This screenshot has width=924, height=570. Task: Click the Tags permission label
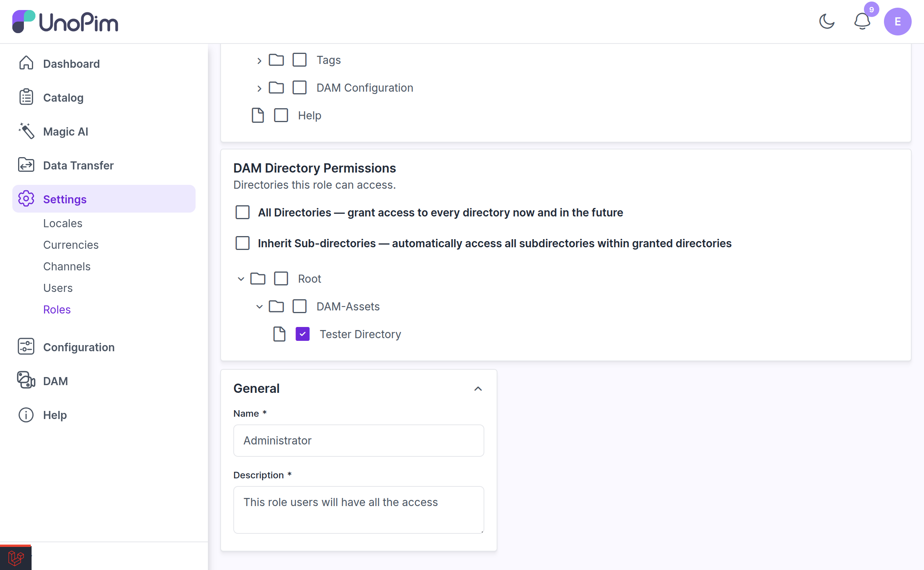(329, 60)
